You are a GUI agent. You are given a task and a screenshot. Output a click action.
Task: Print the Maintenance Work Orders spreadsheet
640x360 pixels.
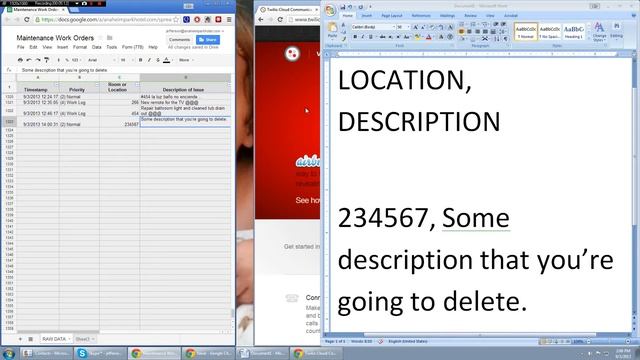pos(20,60)
